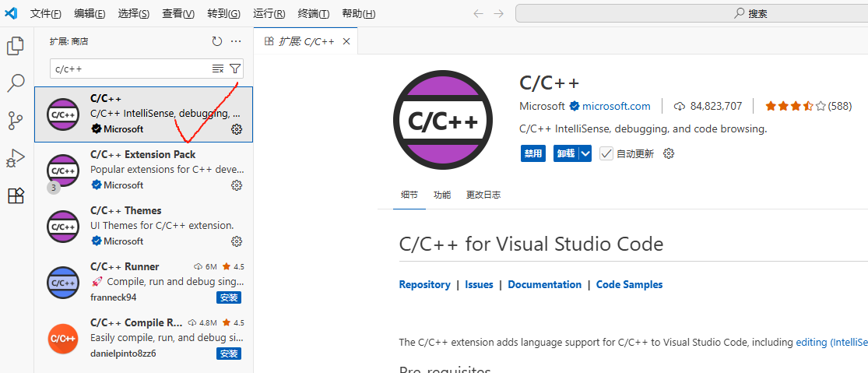Open the View menu
This screenshot has height=373, width=868.
(178, 14)
